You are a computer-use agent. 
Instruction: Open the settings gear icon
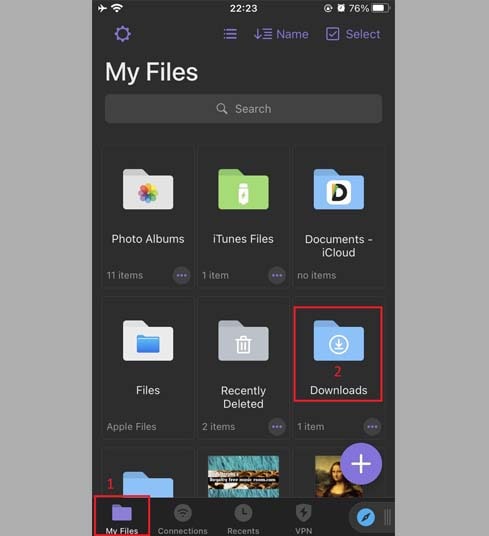point(123,34)
